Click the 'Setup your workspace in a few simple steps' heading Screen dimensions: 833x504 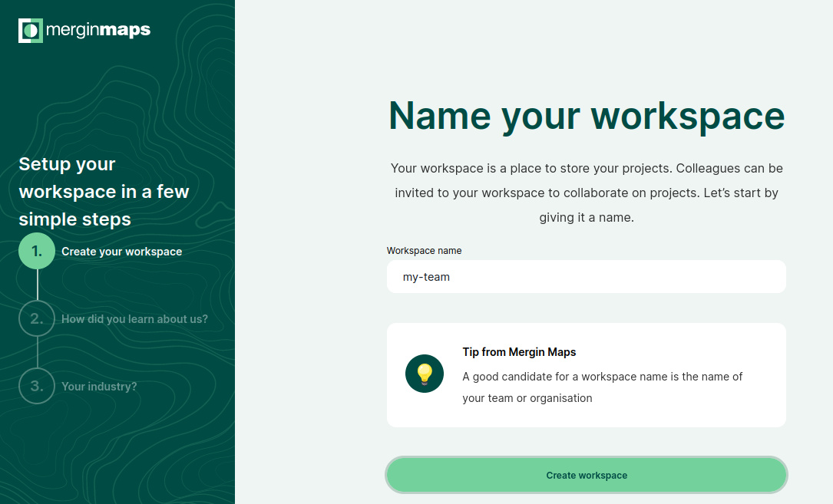coord(104,192)
